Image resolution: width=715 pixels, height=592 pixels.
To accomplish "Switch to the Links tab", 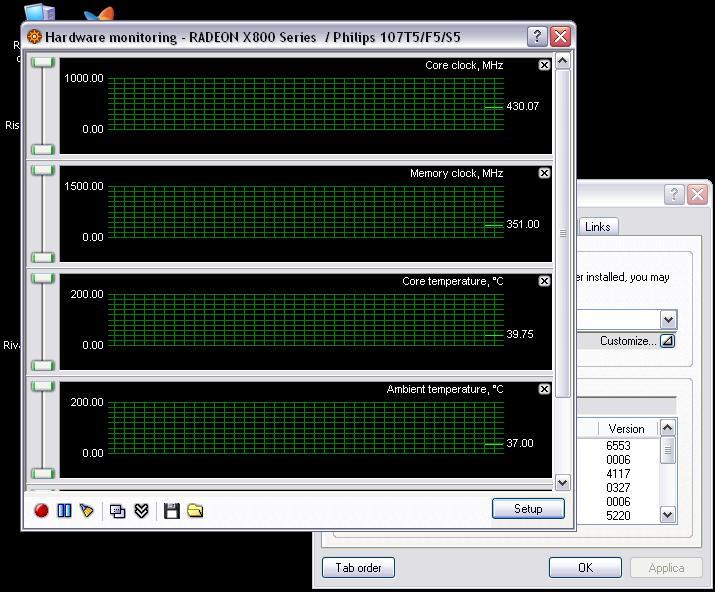I will 598,227.
